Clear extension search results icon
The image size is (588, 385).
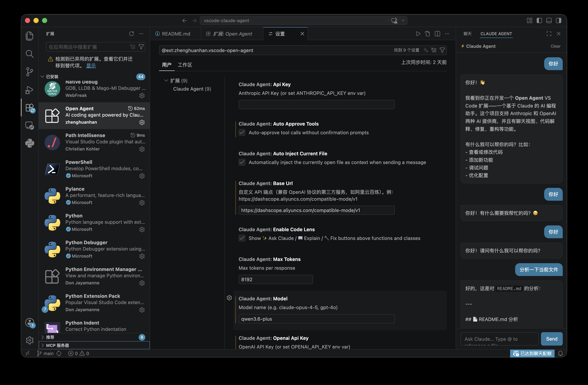pyautogui.click(x=133, y=47)
